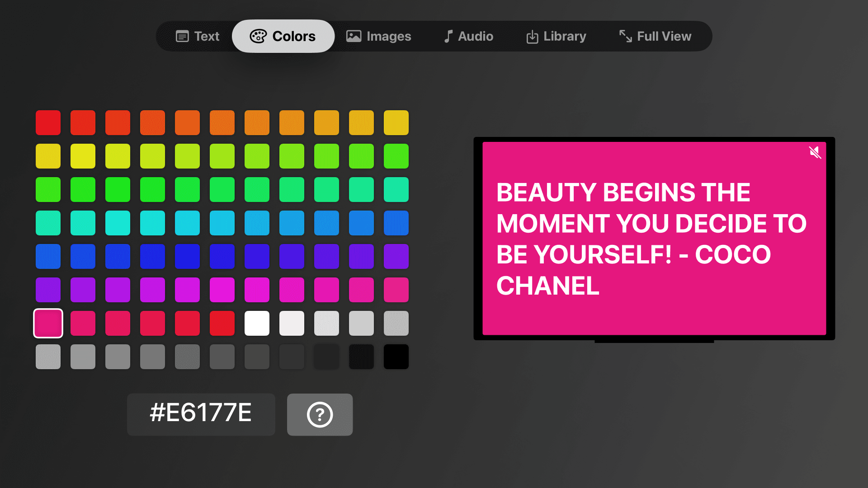Choose the darkest gray swatch beside black
Viewport: 868px width, 488px height.
[x=361, y=357]
